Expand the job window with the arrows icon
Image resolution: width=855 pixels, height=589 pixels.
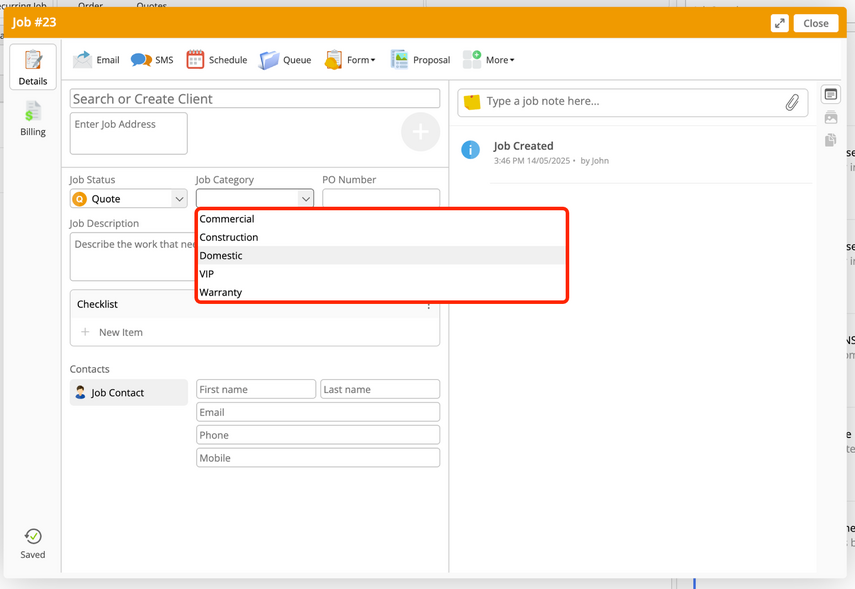click(779, 21)
